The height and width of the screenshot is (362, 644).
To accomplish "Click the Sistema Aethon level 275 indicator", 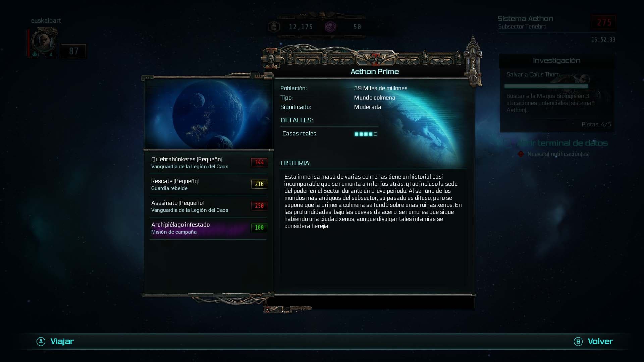I will click(x=604, y=22).
